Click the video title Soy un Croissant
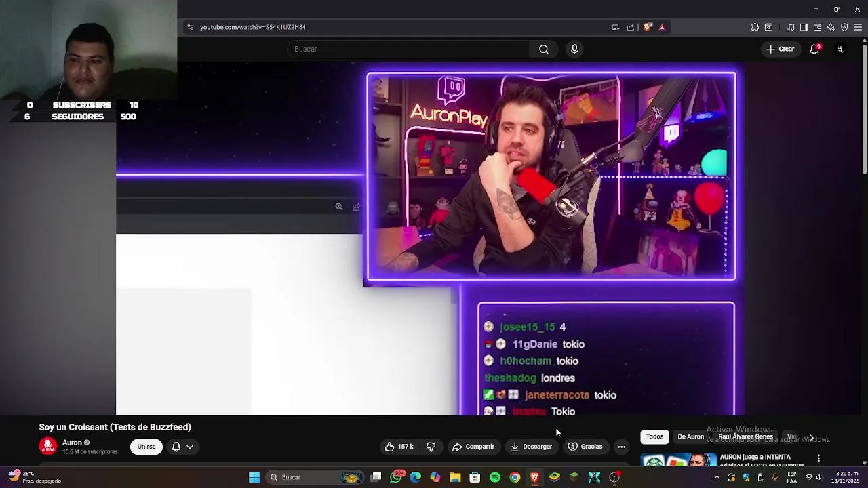 [x=115, y=427]
